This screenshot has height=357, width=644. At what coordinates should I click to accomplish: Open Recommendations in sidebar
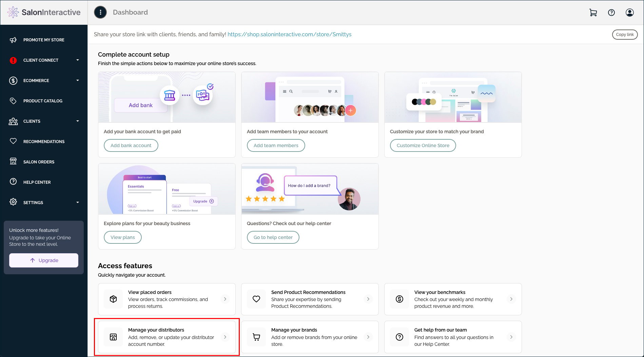tap(44, 142)
